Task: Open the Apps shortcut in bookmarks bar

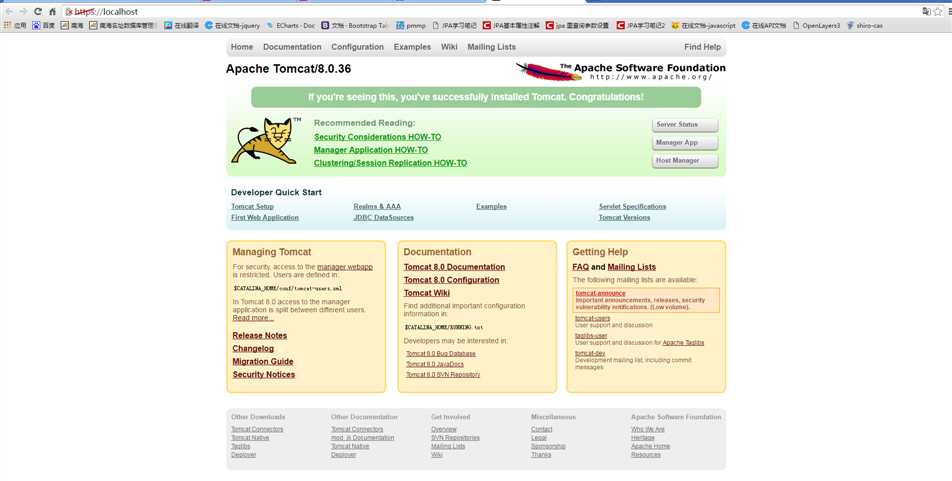Action: (16, 26)
